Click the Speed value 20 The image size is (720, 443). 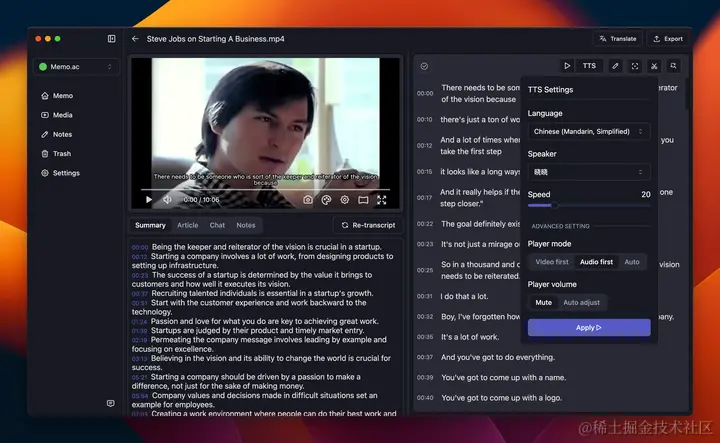point(646,194)
